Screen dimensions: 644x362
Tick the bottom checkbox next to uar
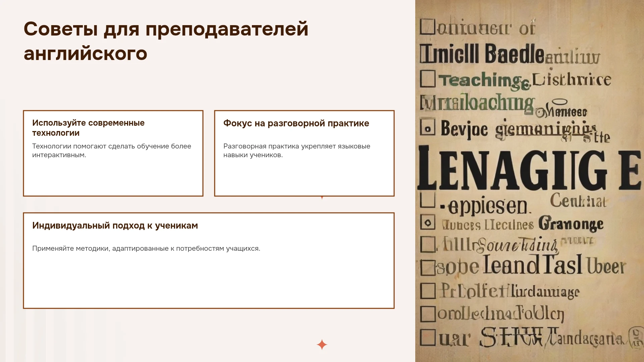pyautogui.click(x=428, y=337)
